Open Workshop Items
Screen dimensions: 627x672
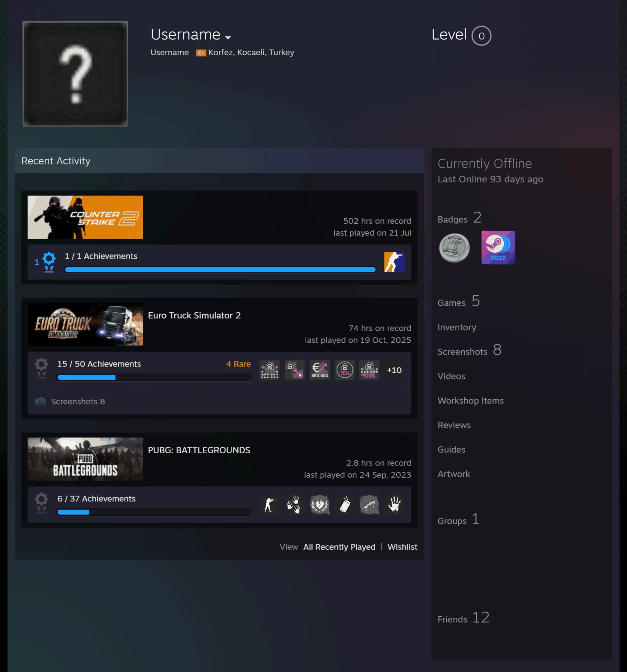(471, 401)
